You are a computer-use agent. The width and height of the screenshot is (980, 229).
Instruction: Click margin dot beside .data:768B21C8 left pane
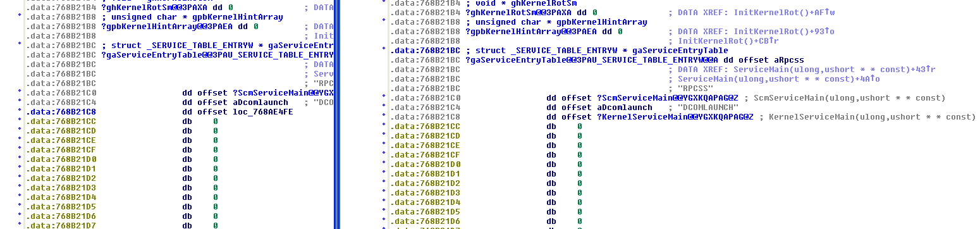tap(20, 110)
